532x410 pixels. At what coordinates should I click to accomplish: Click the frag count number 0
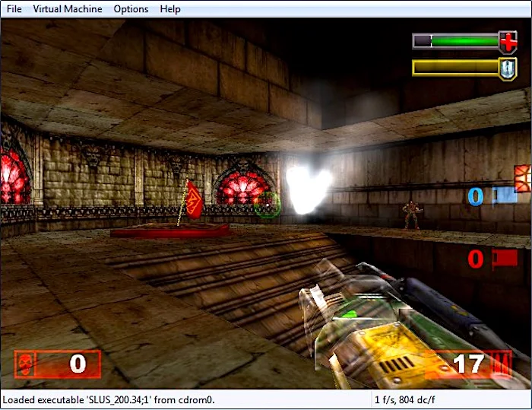click(x=78, y=364)
